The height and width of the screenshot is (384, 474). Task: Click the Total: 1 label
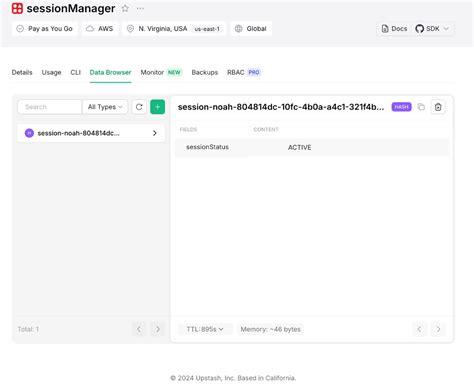point(28,329)
